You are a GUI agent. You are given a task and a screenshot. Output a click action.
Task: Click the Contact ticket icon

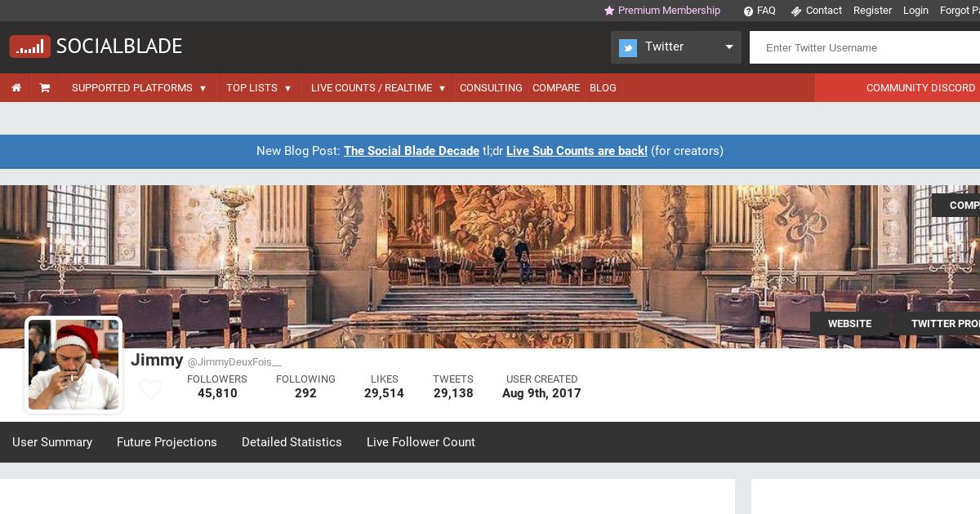coord(796,11)
